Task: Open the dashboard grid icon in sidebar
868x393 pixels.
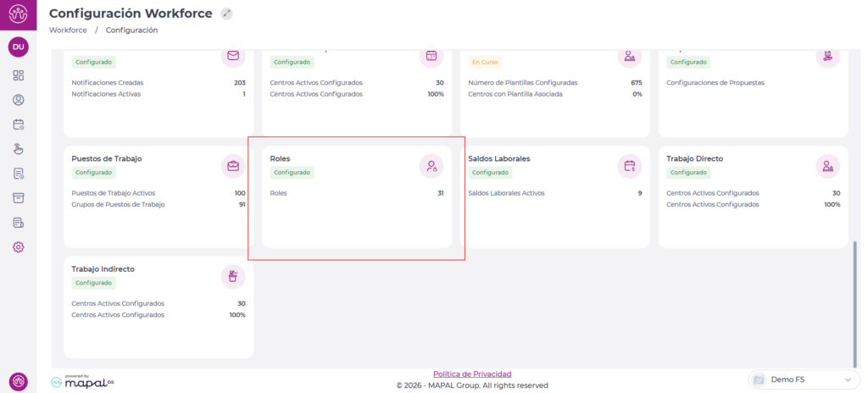Action: click(x=19, y=75)
